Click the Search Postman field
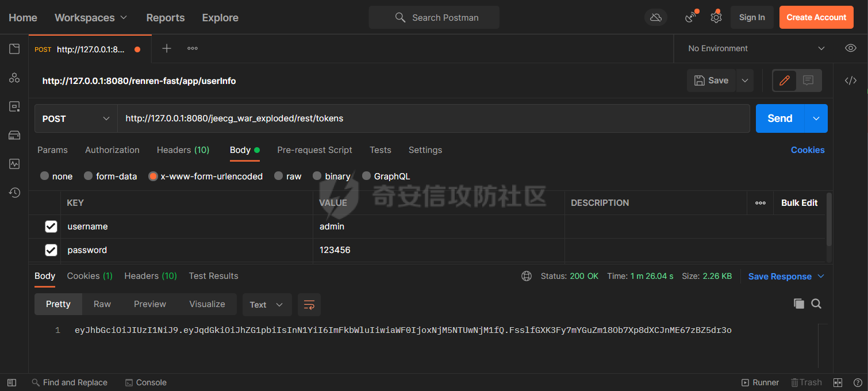Image resolution: width=868 pixels, height=391 pixels. point(434,17)
